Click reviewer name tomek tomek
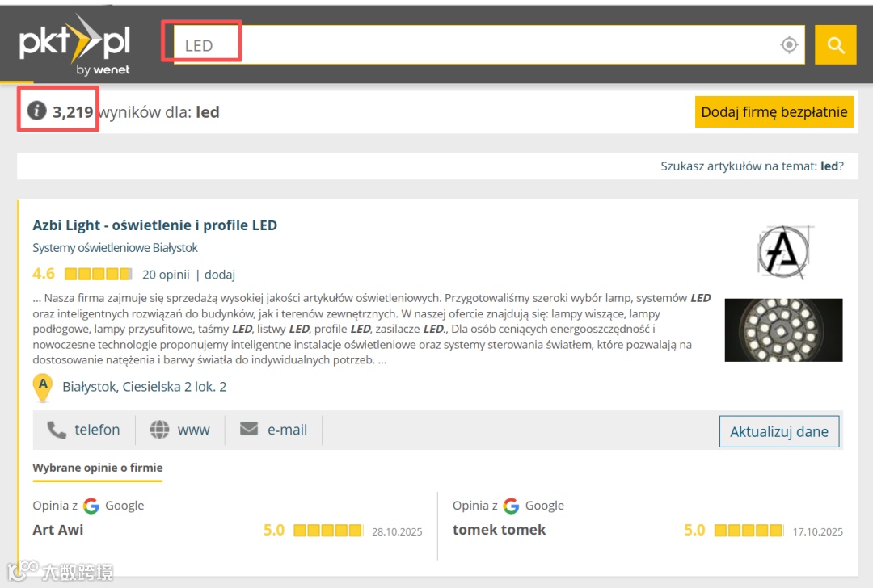The image size is (873, 588). coord(499,530)
